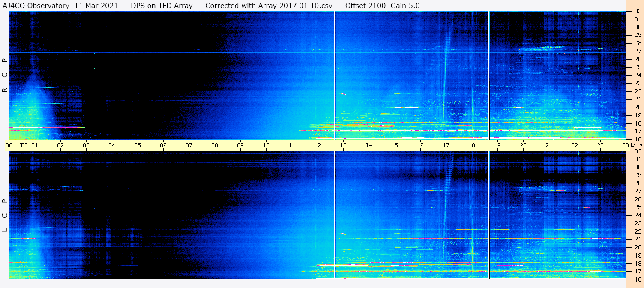Click the "31" MHz tick in LCP panel
The height and width of the screenshot is (288, 644).
coord(637,159)
